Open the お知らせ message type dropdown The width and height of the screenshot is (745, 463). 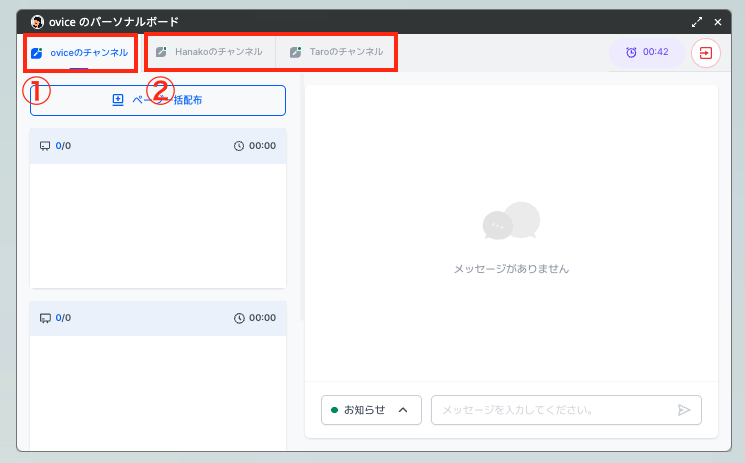tap(371, 410)
